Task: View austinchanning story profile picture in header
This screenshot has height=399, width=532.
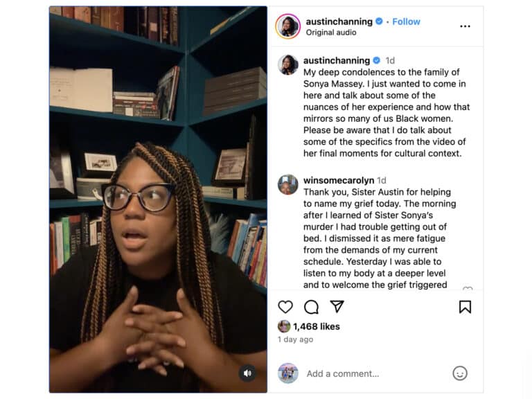Action: click(x=288, y=26)
